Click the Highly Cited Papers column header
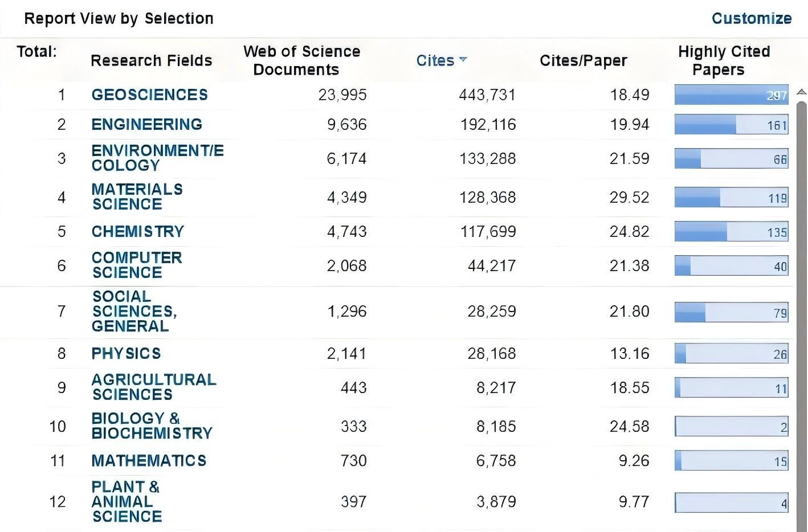 tap(723, 60)
